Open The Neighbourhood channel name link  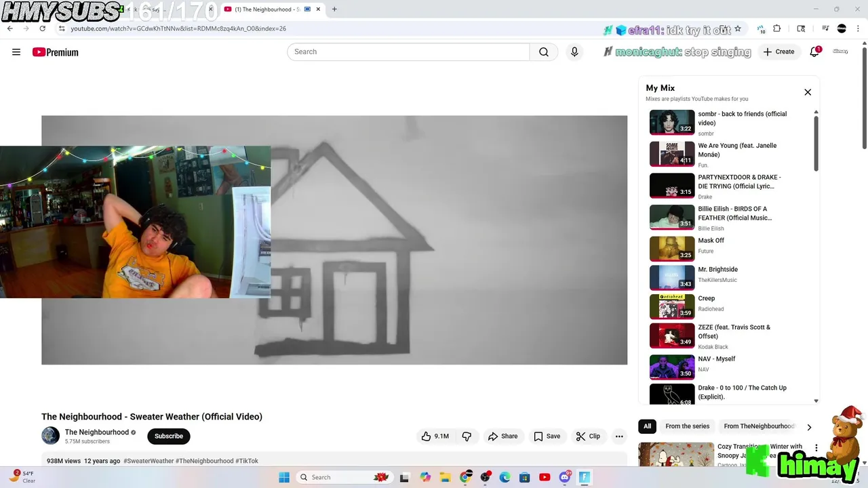tap(96, 432)
